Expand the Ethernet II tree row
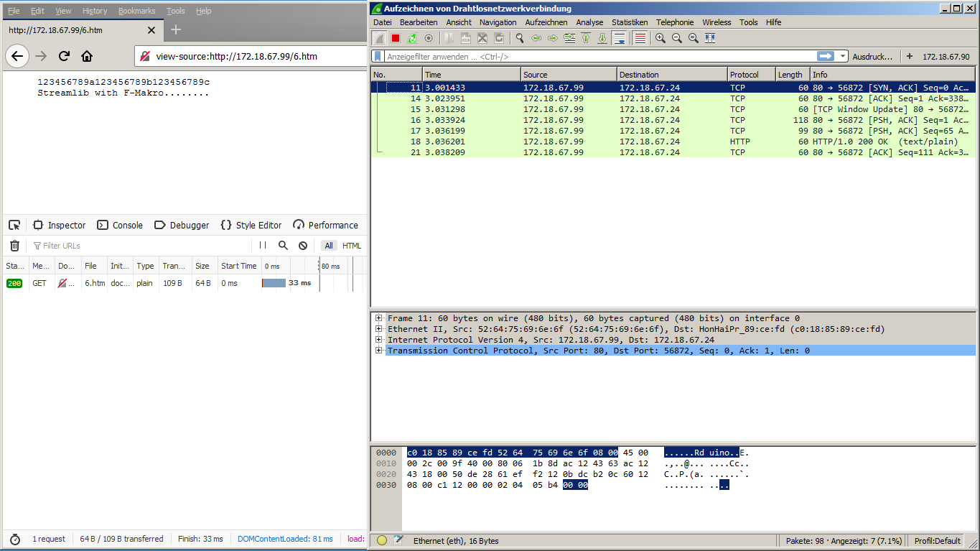The height and width of the screenshot is (551, 980). (x=378, y=329)
